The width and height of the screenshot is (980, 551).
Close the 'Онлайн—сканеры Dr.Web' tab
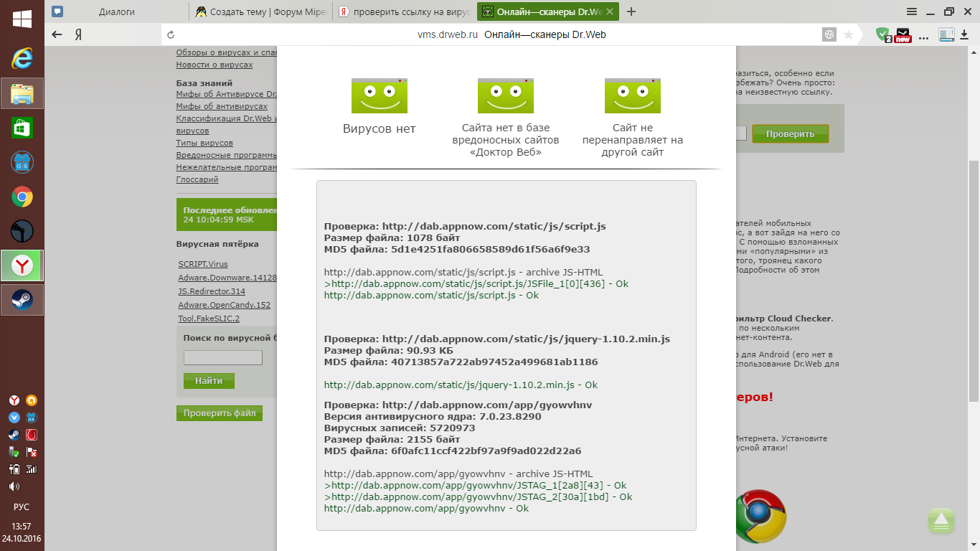click(x=610, y=11)
